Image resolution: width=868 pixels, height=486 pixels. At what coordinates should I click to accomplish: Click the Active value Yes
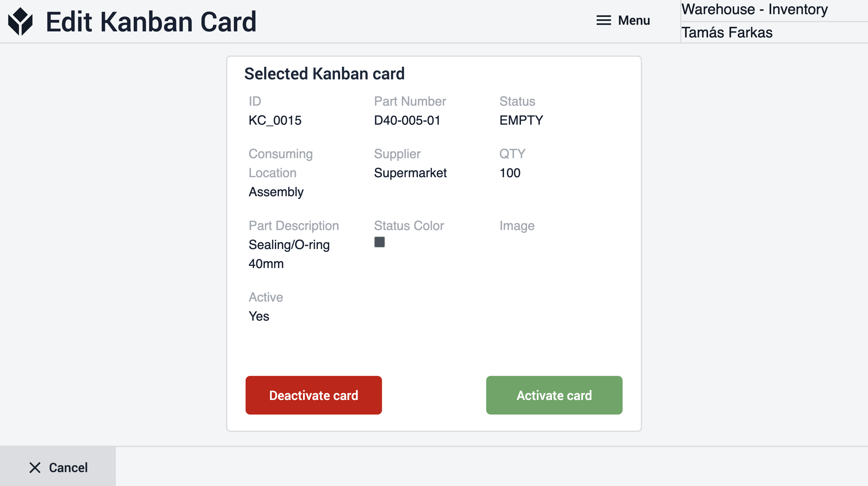259,316
